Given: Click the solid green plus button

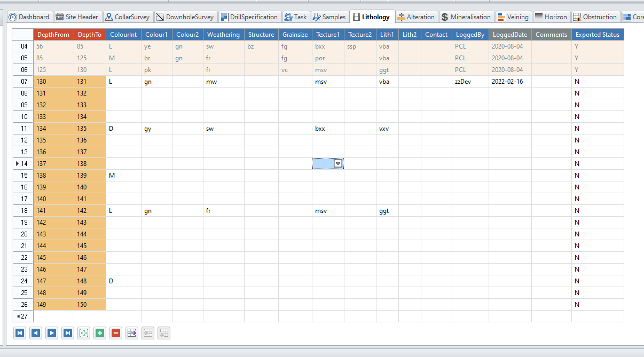Looking at the screenshot, I should (x=100, y=333).
